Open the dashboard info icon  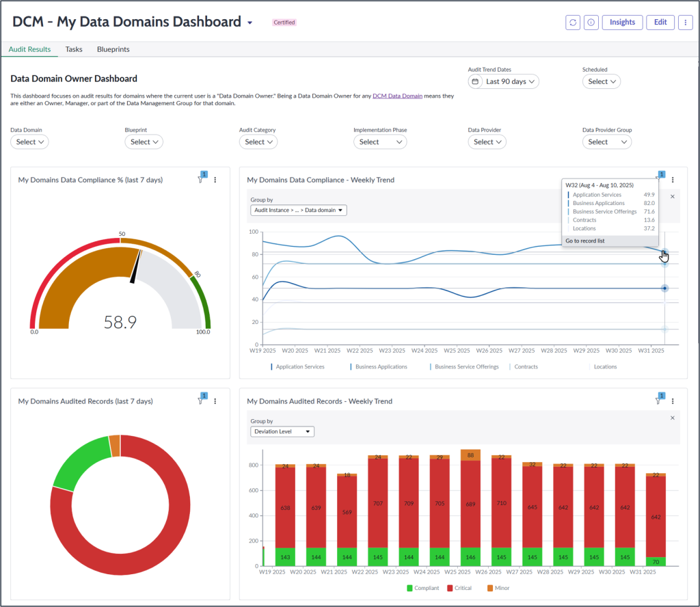point(591,22)
